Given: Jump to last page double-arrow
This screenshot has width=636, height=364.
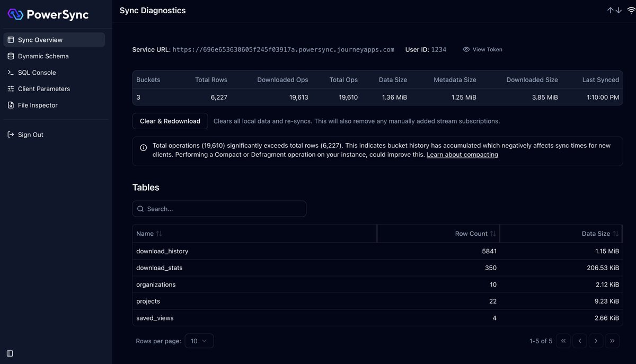Looking at the screenshot, I should pos(612,341).
